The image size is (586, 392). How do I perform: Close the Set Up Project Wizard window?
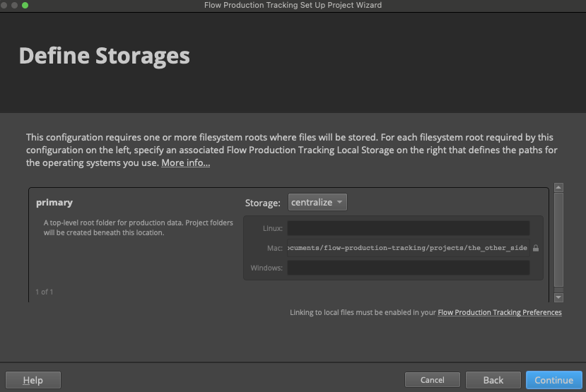point(5,5)
